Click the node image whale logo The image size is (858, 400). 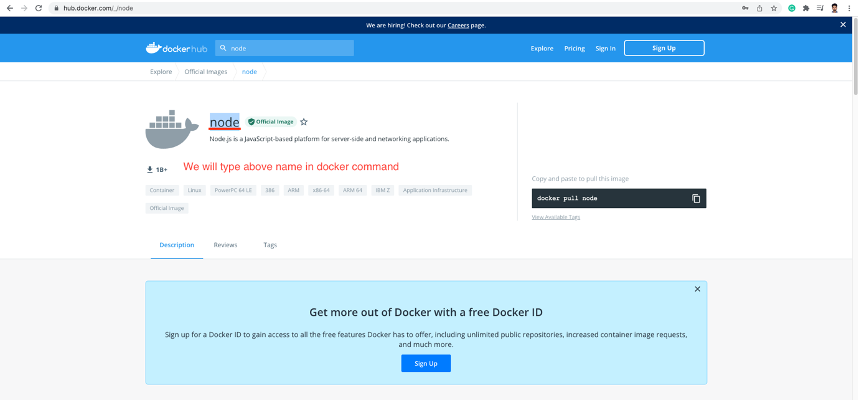[172, 129]
